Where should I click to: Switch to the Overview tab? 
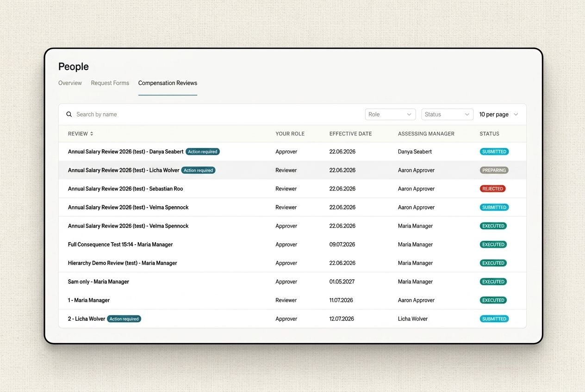pos(70,83)
